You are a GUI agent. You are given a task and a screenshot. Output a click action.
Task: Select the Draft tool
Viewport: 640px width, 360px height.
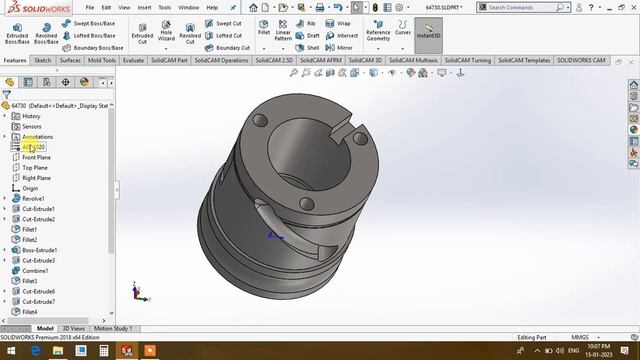308,36
